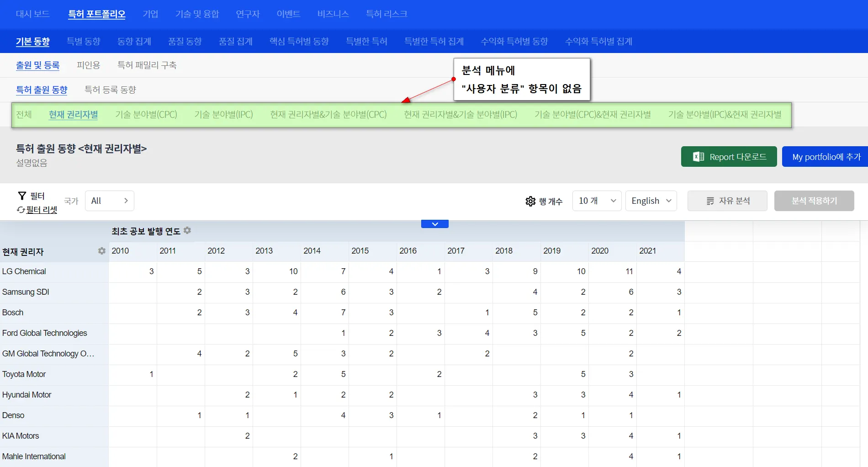Switch to the 피인용 sub-tab
The image size is (868, 467).
point(89,65)
